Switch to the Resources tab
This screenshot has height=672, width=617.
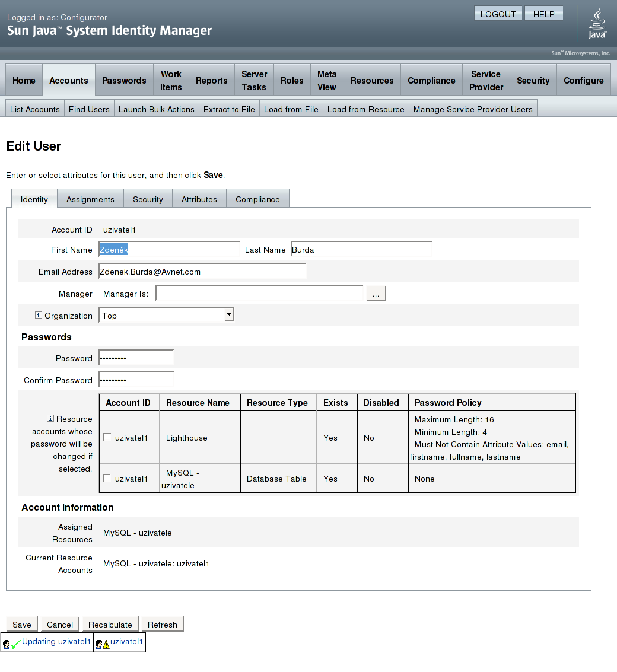(x=372, y=80)
